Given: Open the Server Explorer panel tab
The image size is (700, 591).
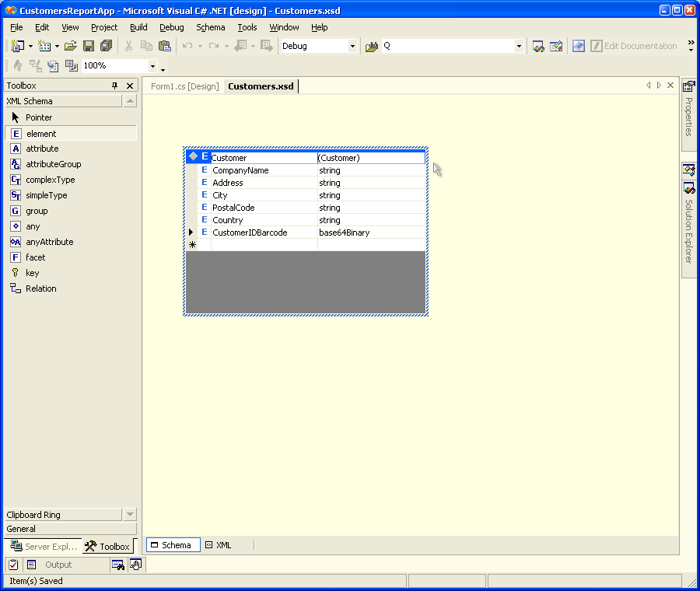Looking at the screenshot, I should [x=44, y=547].
